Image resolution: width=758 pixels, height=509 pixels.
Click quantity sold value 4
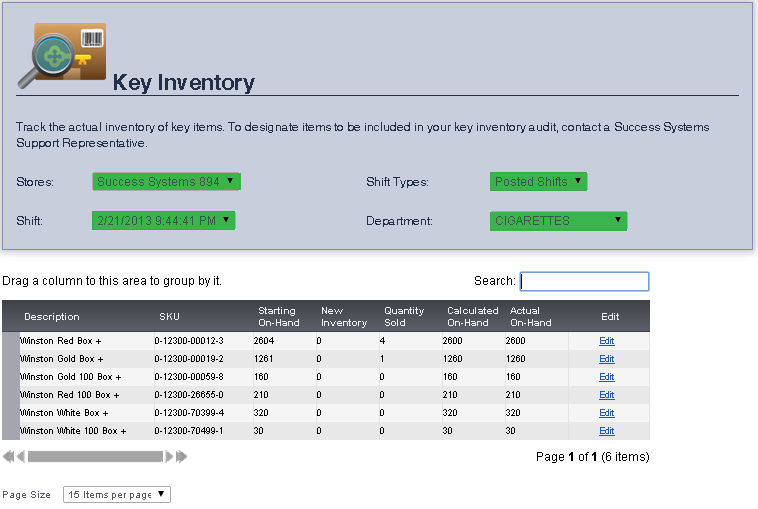382,341
